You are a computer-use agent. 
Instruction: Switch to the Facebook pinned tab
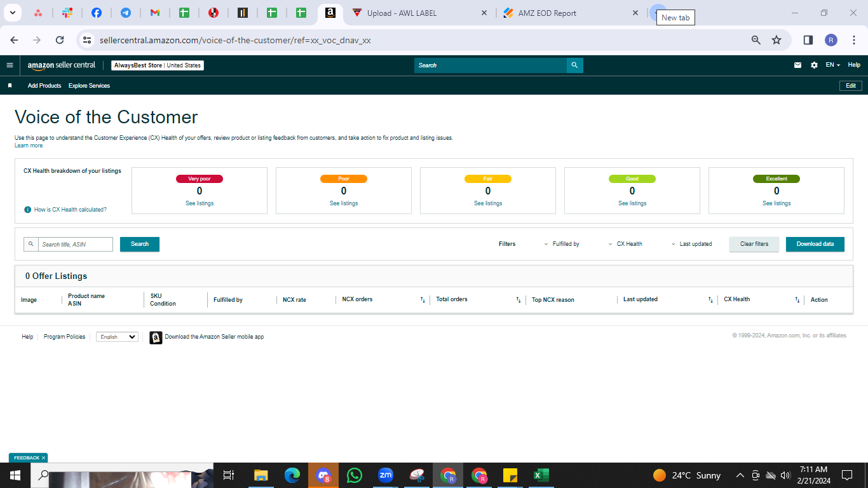97,13
